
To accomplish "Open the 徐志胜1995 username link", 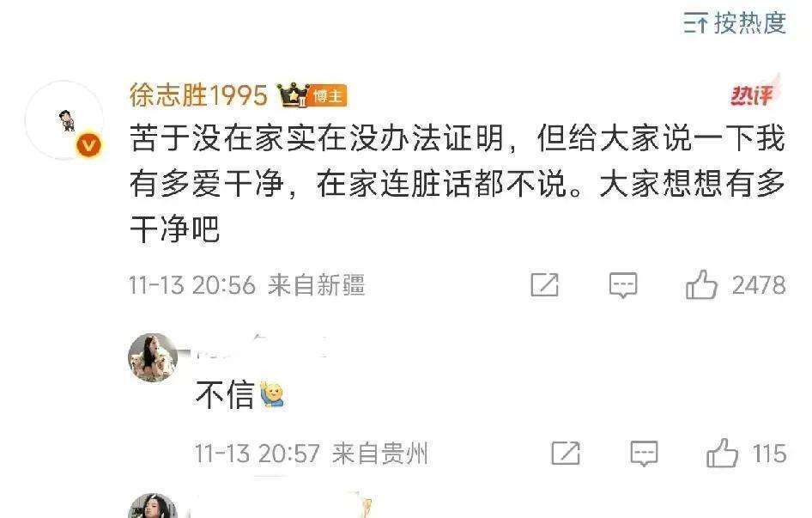I will click(198, 95).
